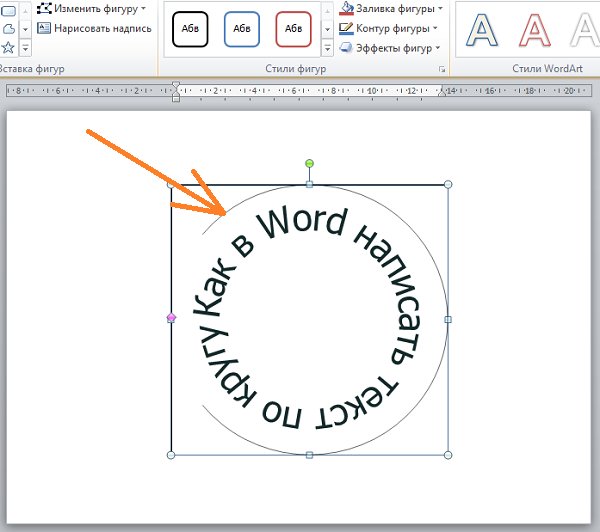Viewport: 600px width, 532px height.
Task: Expand the shape styles gallery with the More arrow
Action: point(327,46)
